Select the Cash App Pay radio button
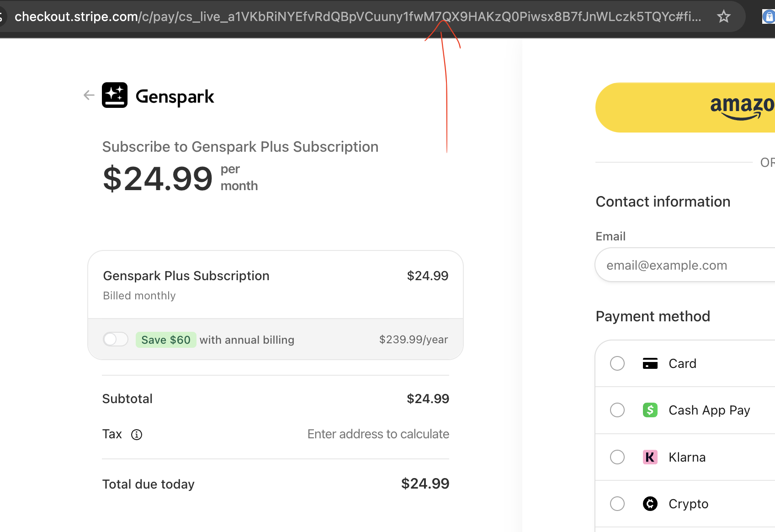Viewport: 775px width, 532px height. click(617, 410)
